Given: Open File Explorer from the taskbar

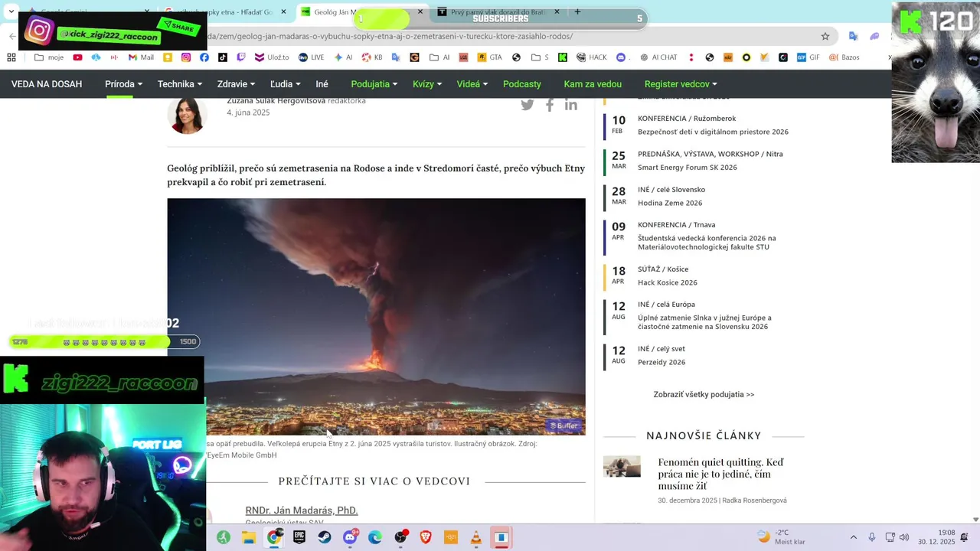Looking at the screenshot, I should [x=249, y=537].
